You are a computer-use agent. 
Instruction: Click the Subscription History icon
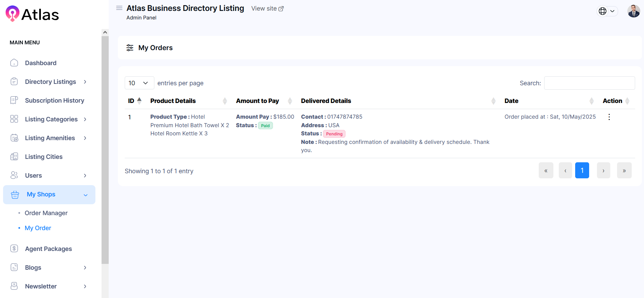click(14, 100)
